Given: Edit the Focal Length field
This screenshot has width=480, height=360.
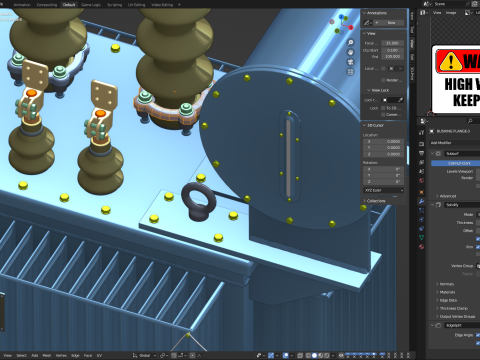Looking at the screenshot, I should pyautogui.click(x=393, y=43).
